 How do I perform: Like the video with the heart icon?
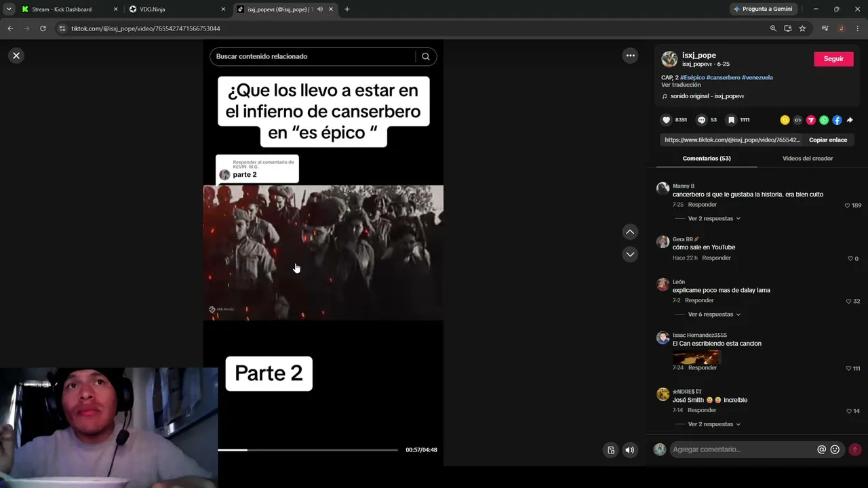pos(667,120)
